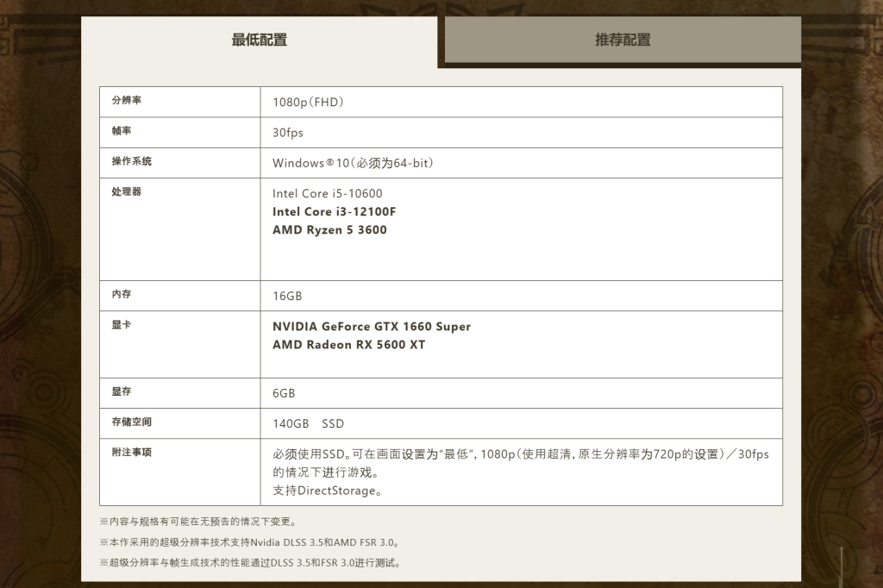
Task: Click the AMD Ryzen 5 3600 line
Action: click(x=329, y=229)
